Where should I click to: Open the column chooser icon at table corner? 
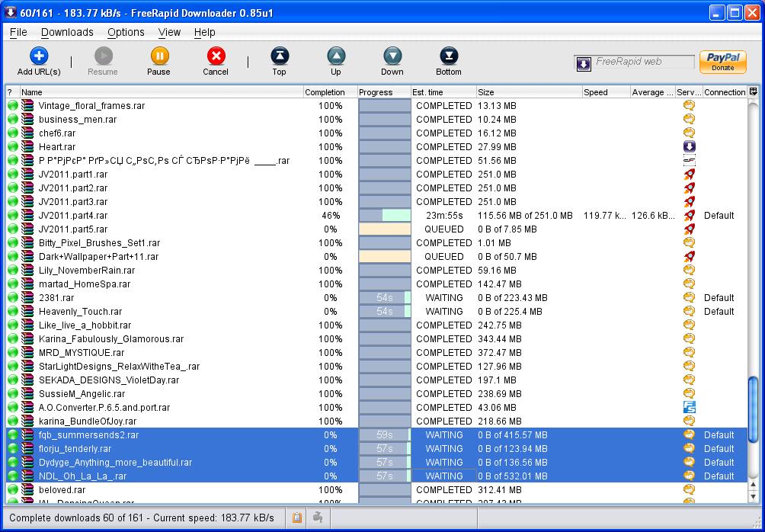(x=754, y=92)
